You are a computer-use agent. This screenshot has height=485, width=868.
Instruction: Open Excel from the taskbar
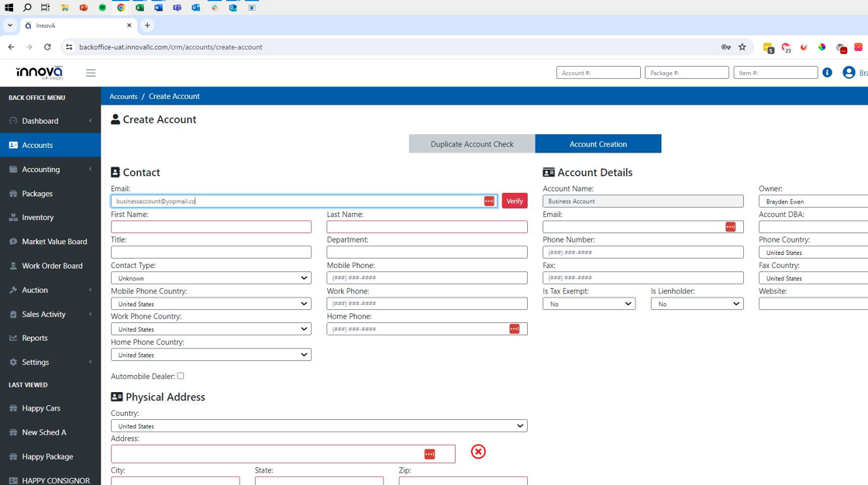coord(139,8)
